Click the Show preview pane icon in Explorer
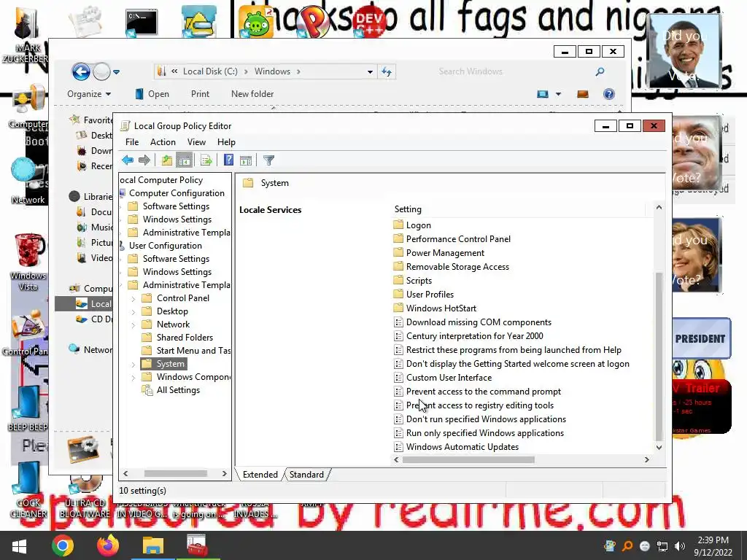 point(583,94)
